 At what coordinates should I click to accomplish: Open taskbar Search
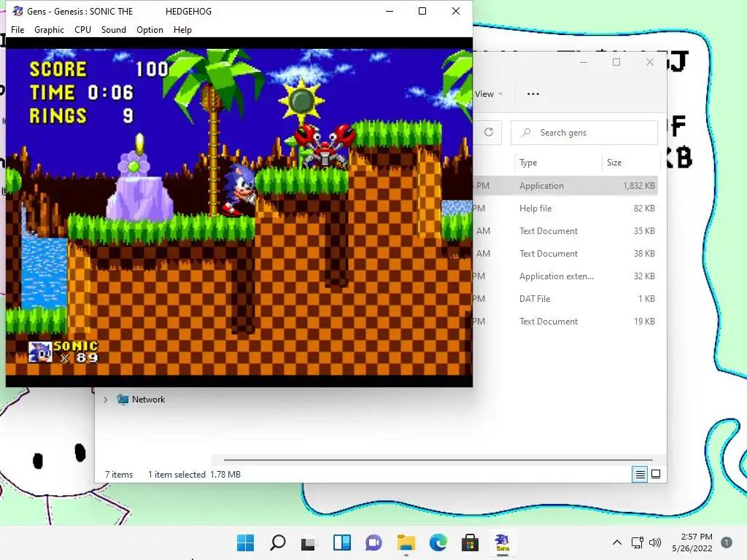tap(278, 542)
